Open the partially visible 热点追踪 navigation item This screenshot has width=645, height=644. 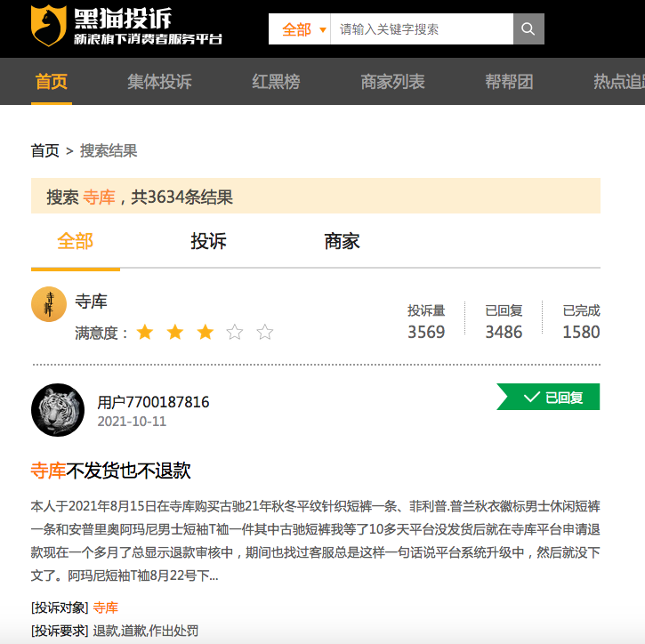pyautogui.click(x=618, y=82)
